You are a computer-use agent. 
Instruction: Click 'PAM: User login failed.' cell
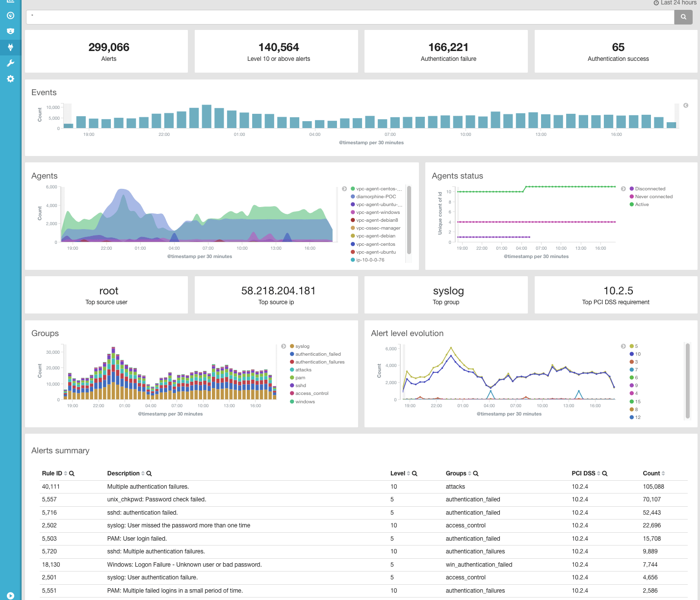tap(137, 539)
